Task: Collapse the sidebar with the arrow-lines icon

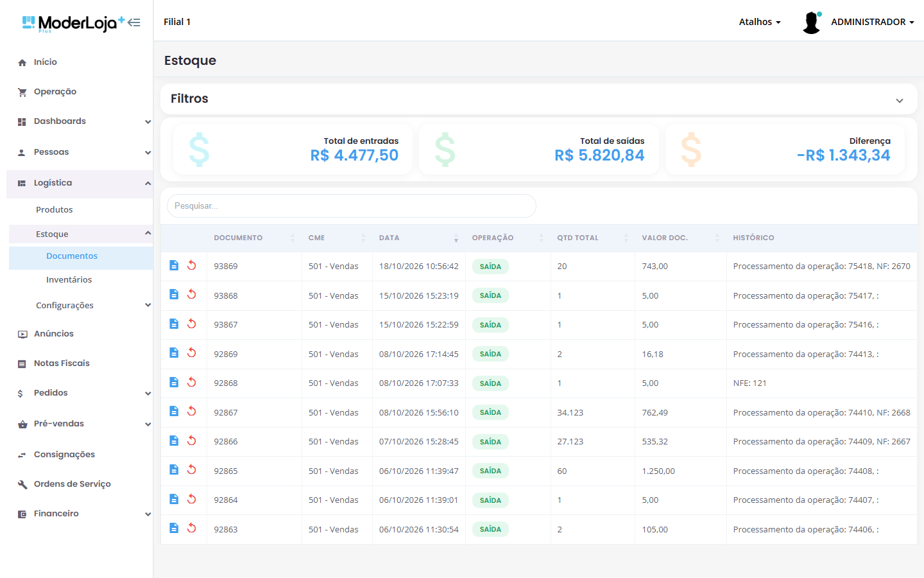Action: point(133,22)
